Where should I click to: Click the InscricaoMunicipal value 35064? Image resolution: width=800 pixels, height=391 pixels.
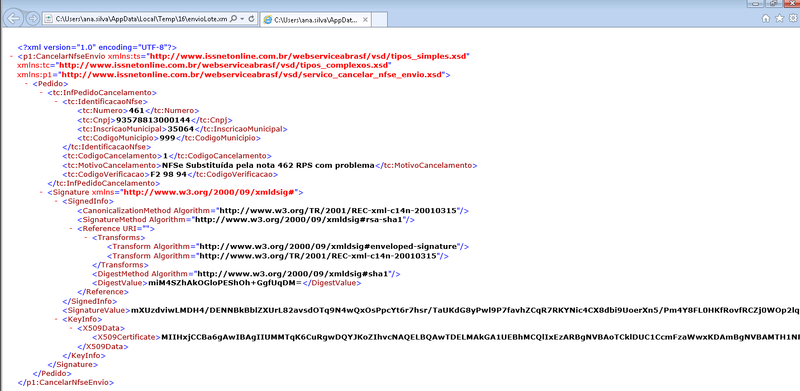181,129
